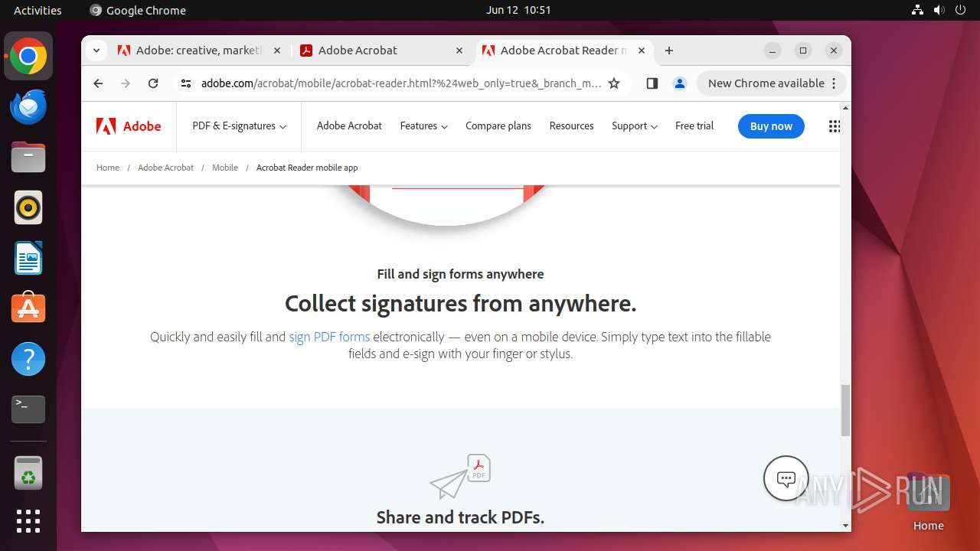This screenshot has height=551, width=980.
Task: Click the Share and track PDFs heading
Action: [460, 517]
